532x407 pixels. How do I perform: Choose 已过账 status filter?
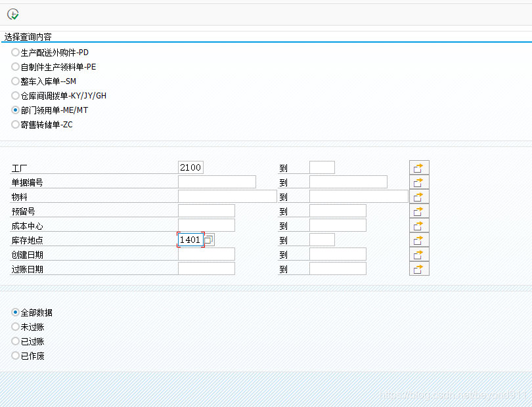point(15,341)
